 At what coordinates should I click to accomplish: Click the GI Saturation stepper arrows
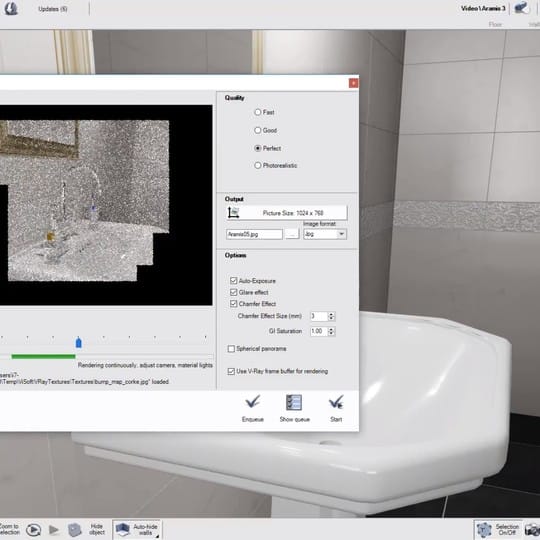tap(331, 331)
